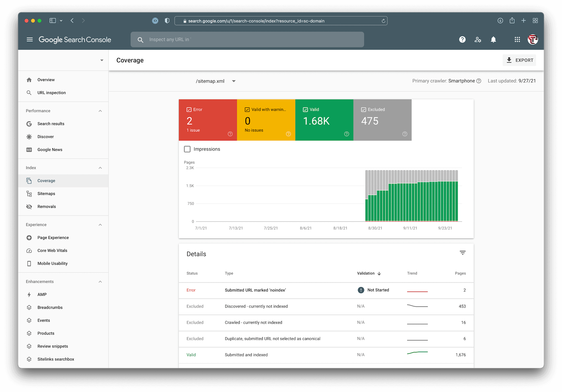Open the users and settings icon
Screen dimensions: 562x392
[478, 40]
